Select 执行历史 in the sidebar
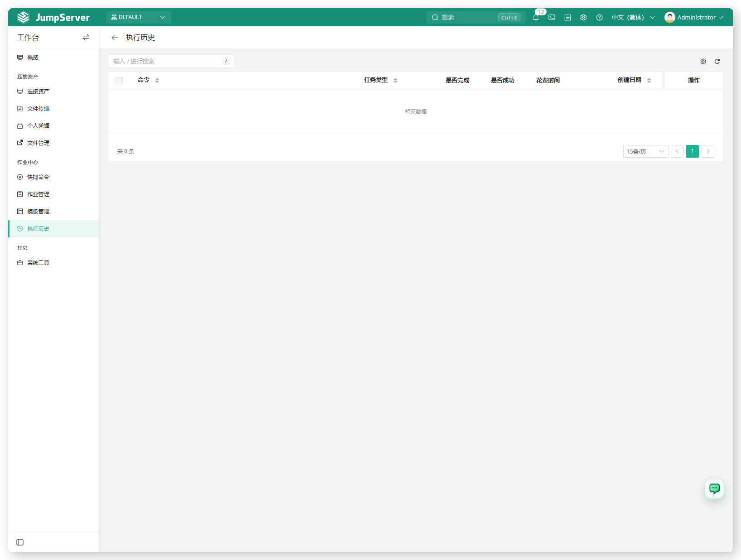The image size is (741, 560). click(x=53, y=229)
